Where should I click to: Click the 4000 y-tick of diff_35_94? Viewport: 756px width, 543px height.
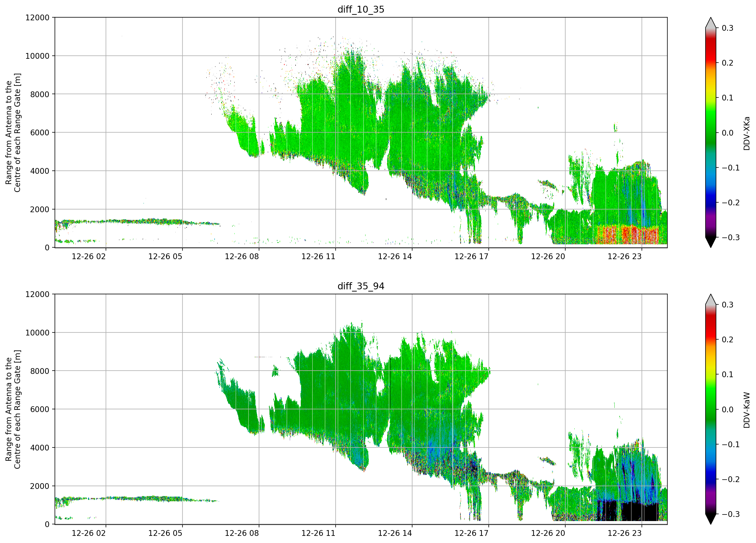[x=40, y=448]
